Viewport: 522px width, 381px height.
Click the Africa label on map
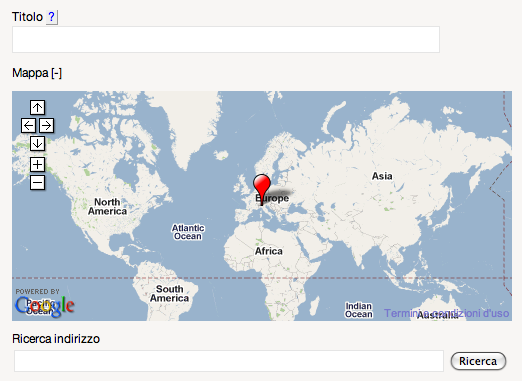click(x=269, y=251)
